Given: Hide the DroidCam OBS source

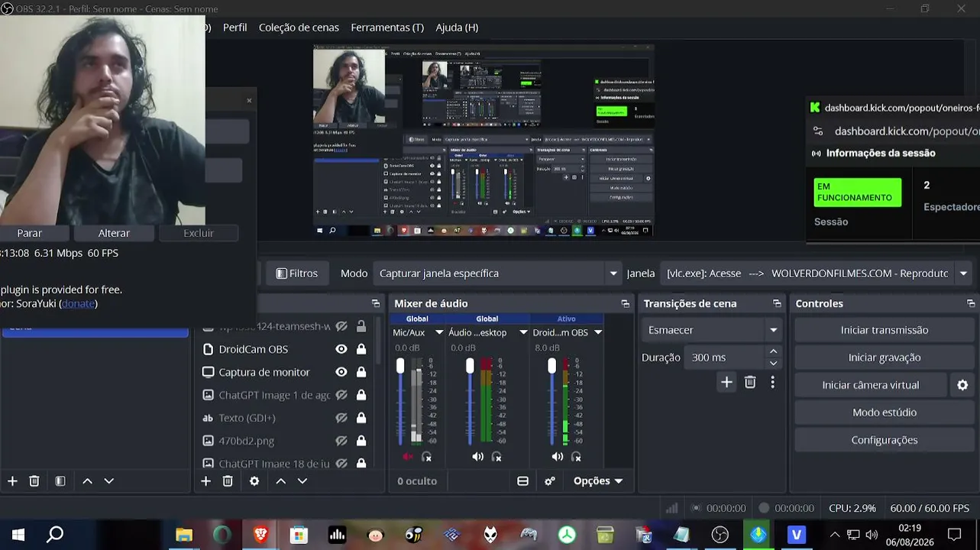Looking at the screenshot, I should point(341,349).
